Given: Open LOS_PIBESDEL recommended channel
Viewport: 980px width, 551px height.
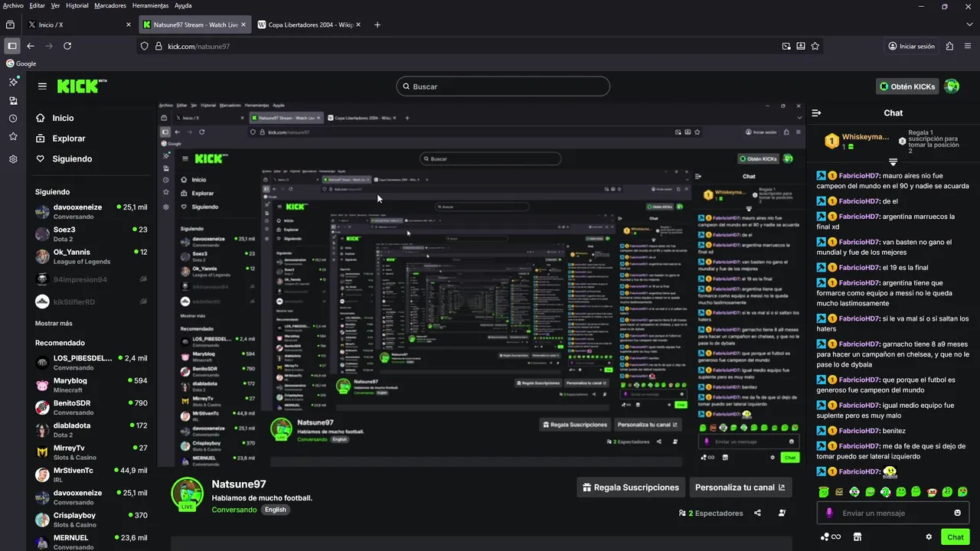Looking at the screenshot, I should [x=92, y=363].
